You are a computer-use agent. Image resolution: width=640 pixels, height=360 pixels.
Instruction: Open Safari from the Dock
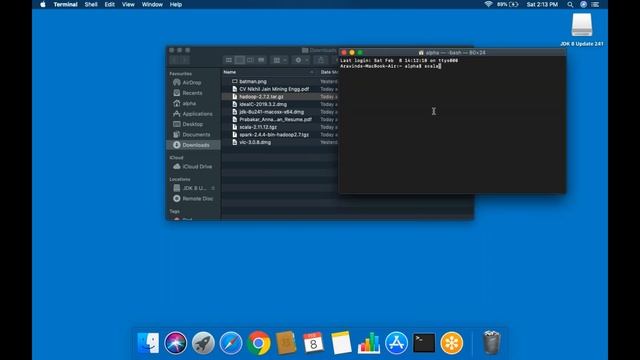(x=231, y=343)
